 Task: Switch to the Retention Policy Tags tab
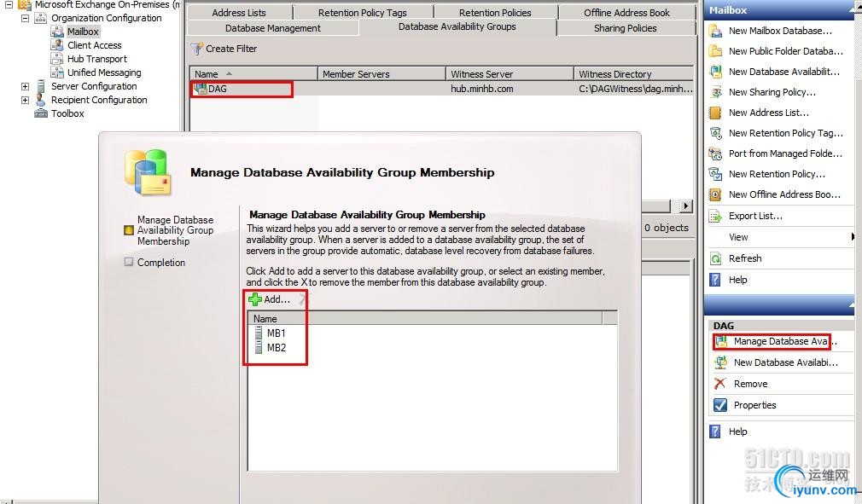pos(363,12)
